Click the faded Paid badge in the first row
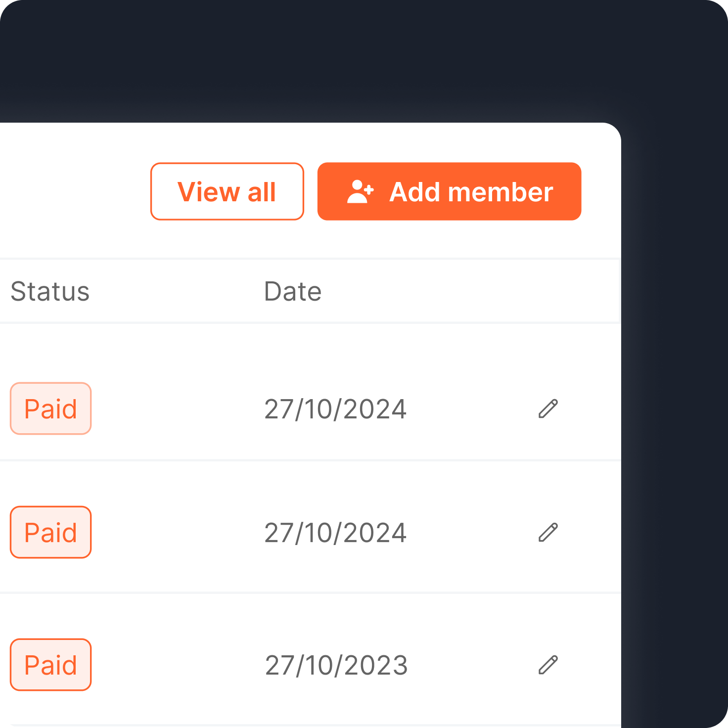This screenshot has height=728, width=728. (x=51, y=409)
